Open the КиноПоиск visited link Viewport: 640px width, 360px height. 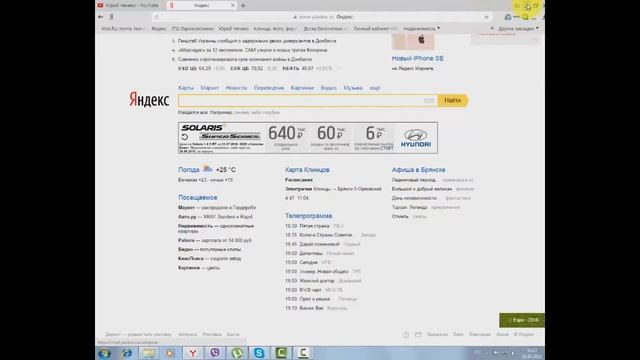(191, 258)
